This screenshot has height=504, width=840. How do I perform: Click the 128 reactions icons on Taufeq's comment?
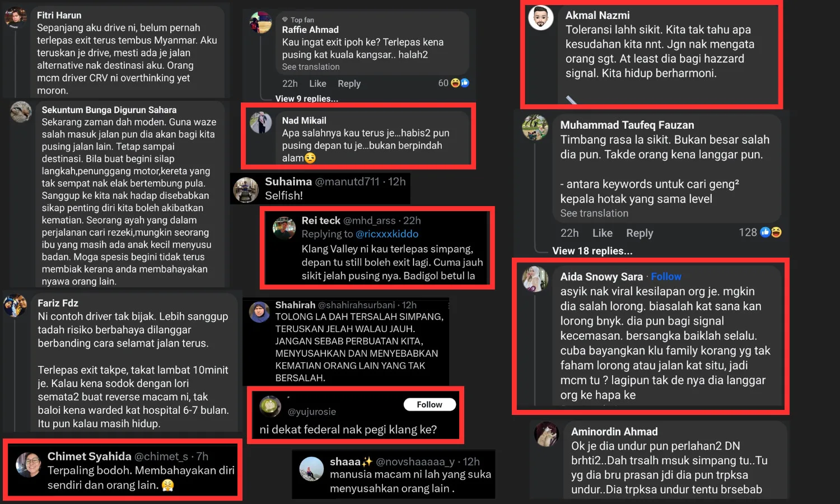pos(771,232)
